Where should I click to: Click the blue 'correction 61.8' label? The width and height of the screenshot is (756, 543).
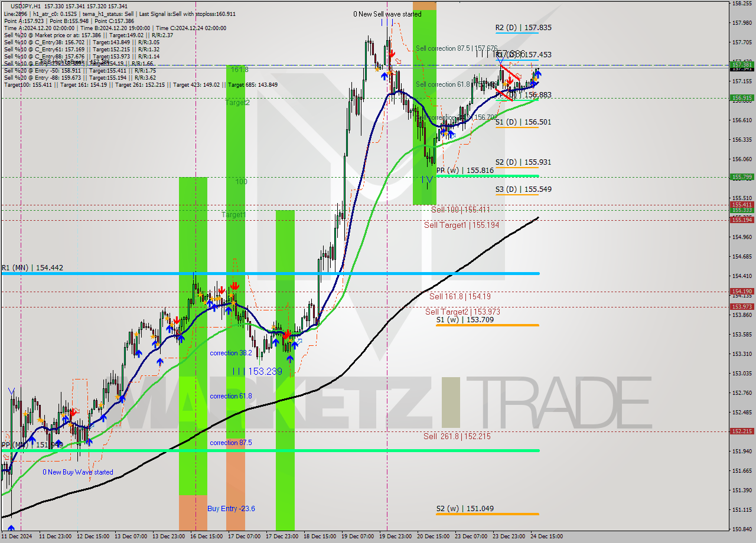tap(231, 397)
